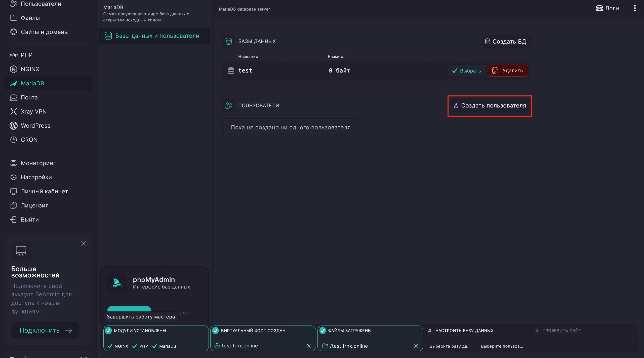
Task: Open the Мониторинг menu item
Action: click(38, 163)
